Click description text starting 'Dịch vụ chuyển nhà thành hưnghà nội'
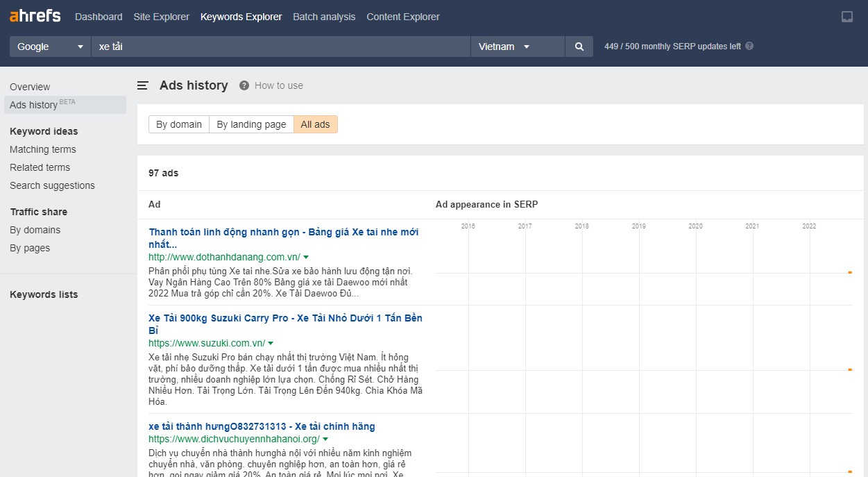This screenshot has height=477, width=868. coord(280,462)
